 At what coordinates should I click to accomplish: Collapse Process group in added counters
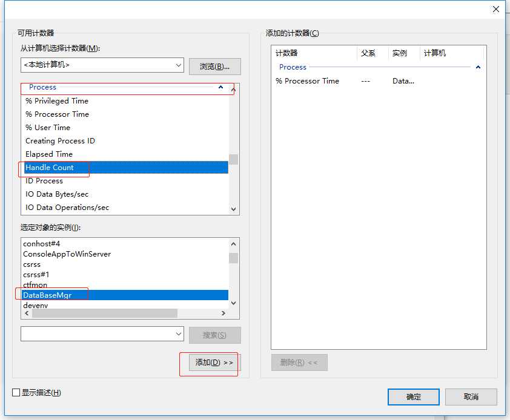pos(478,67)
